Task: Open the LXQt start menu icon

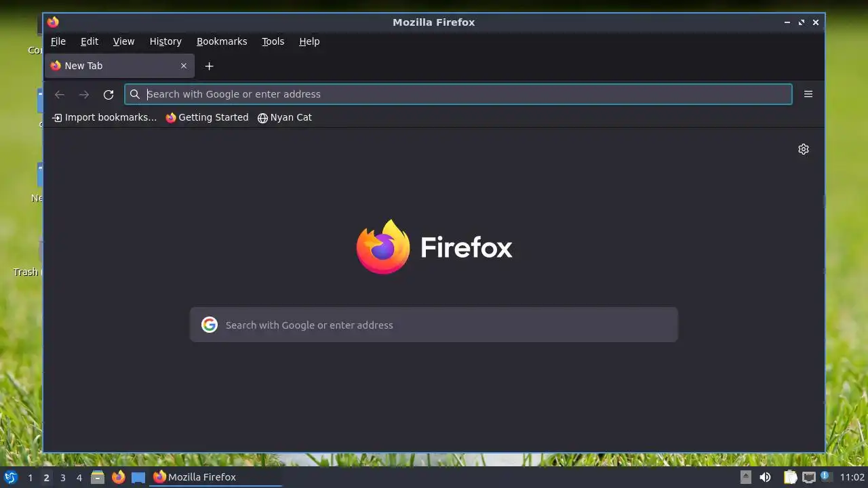Action: click(10, 477)
